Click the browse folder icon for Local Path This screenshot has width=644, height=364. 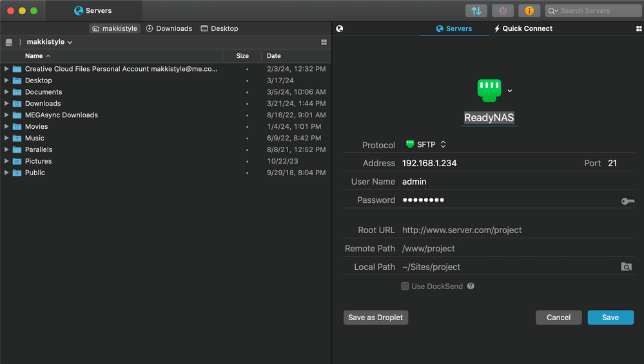626,267
